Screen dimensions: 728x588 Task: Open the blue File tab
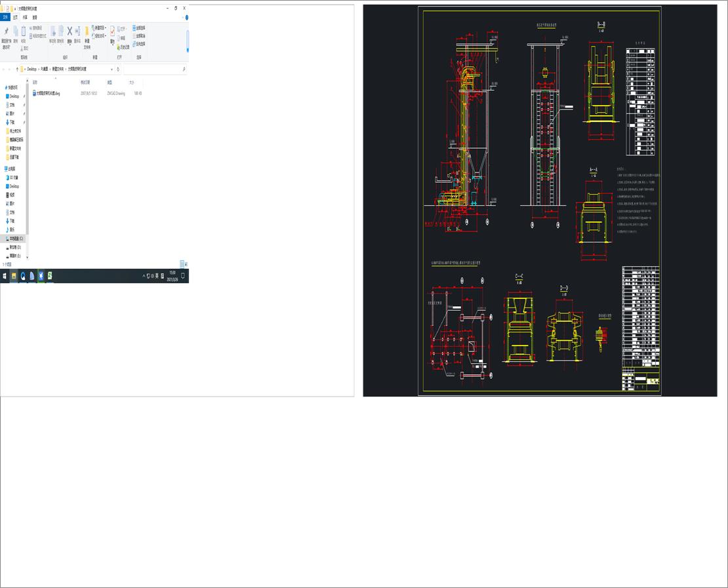tap(5, 17)
